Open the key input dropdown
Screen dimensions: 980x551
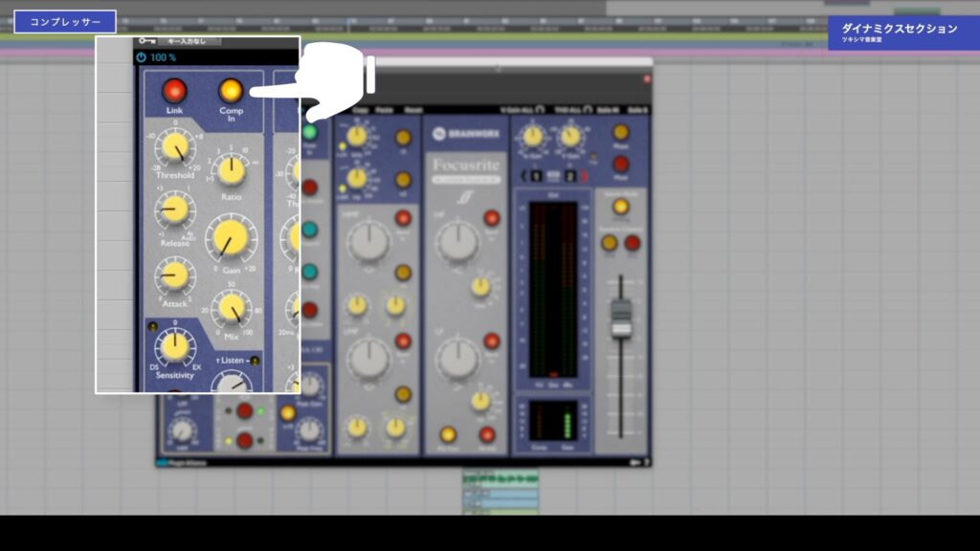(x=189, y=41)
